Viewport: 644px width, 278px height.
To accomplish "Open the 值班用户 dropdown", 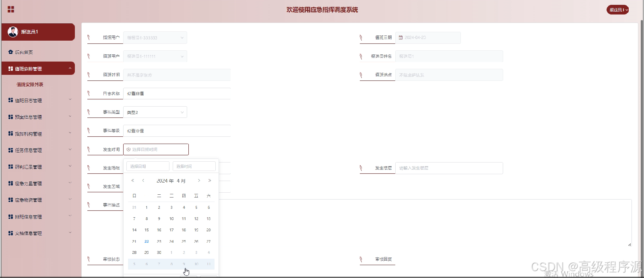I will (x=155, y=56).
